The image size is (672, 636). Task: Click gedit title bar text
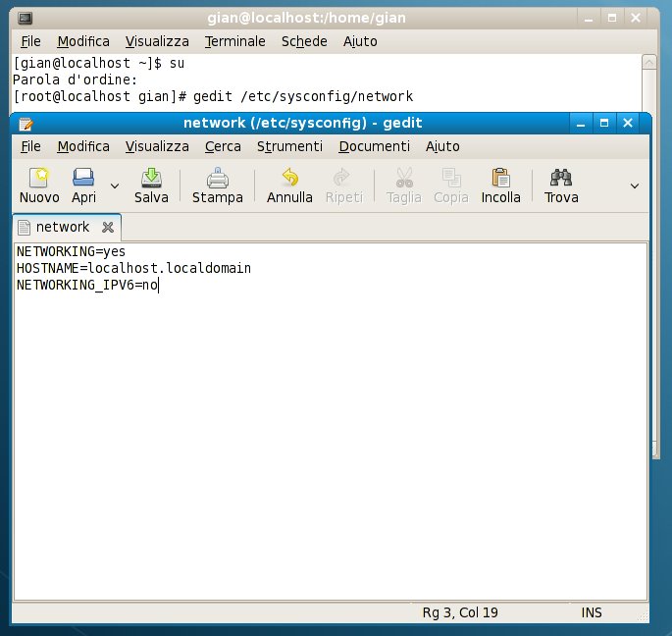click(x=303, y=123)
